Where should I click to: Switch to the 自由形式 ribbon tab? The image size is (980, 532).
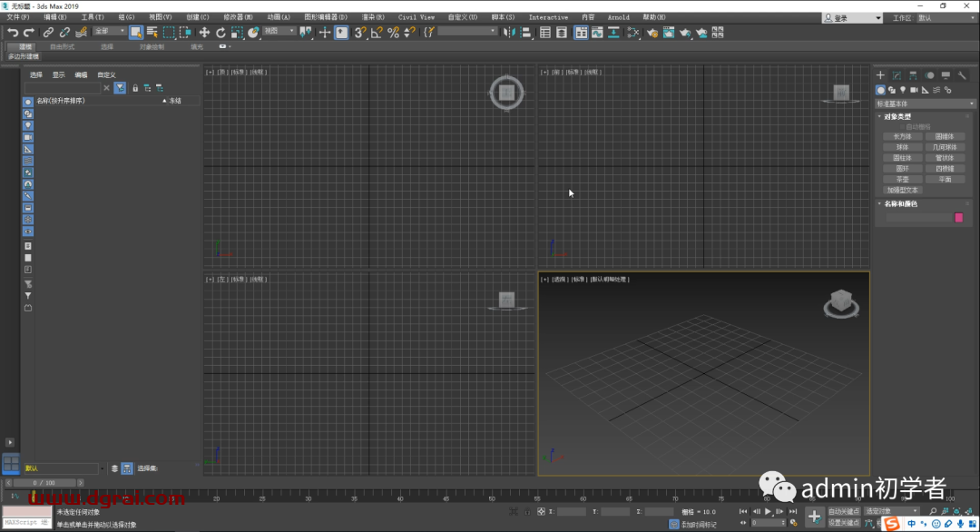62,47
